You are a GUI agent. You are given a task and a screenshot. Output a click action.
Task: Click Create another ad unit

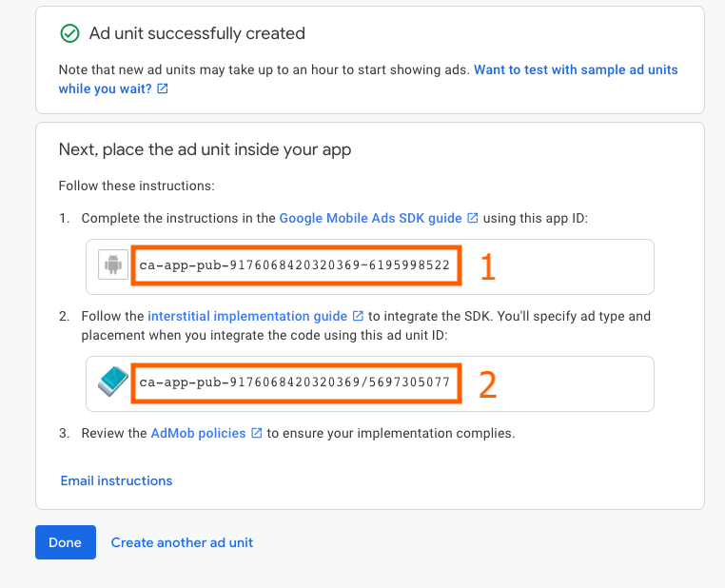pyautogui.click(x=182, y=542)
